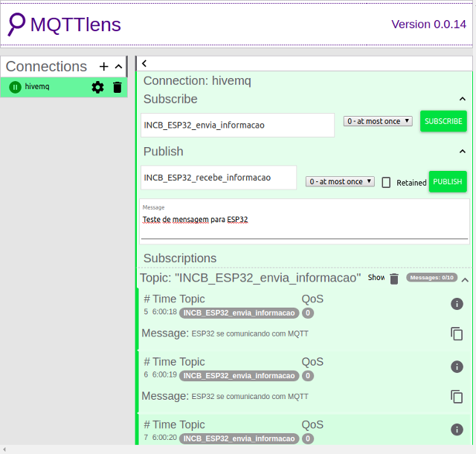Delete the hivemq connection
The height and width of the screenshot is (454, 476).
click(x=118, y=88)
